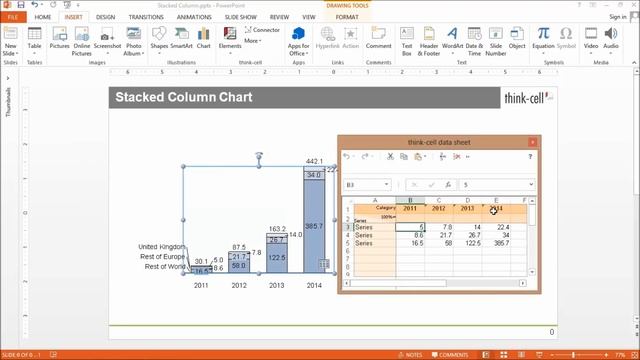
Task: Insert row icon in data sheet toolbar
Action: (x=443, y=157)
